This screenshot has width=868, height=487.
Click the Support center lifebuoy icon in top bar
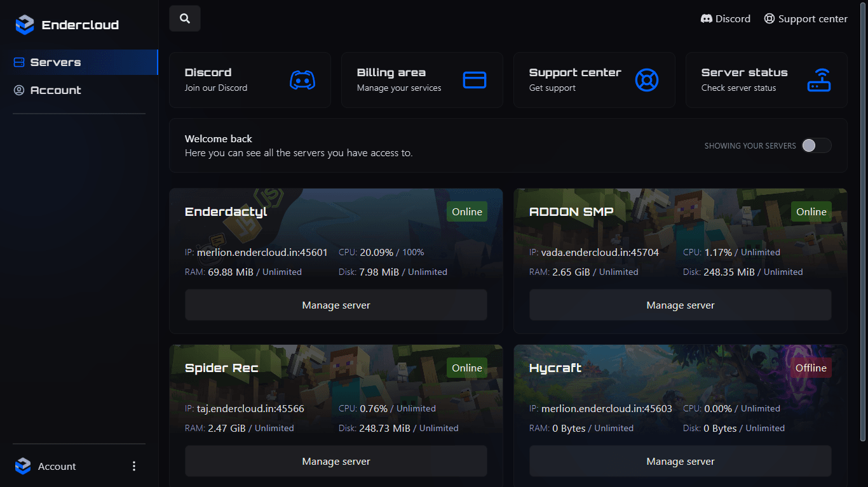tap(770, 19)
